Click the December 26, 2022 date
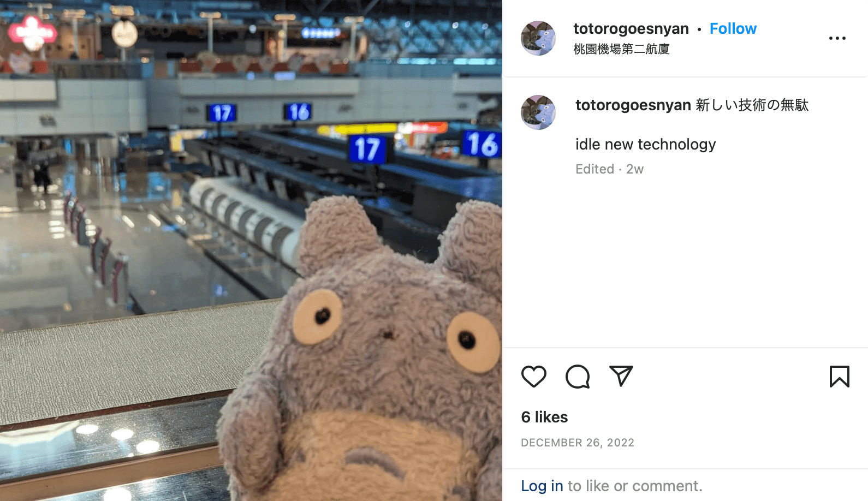 click(578, 443)
